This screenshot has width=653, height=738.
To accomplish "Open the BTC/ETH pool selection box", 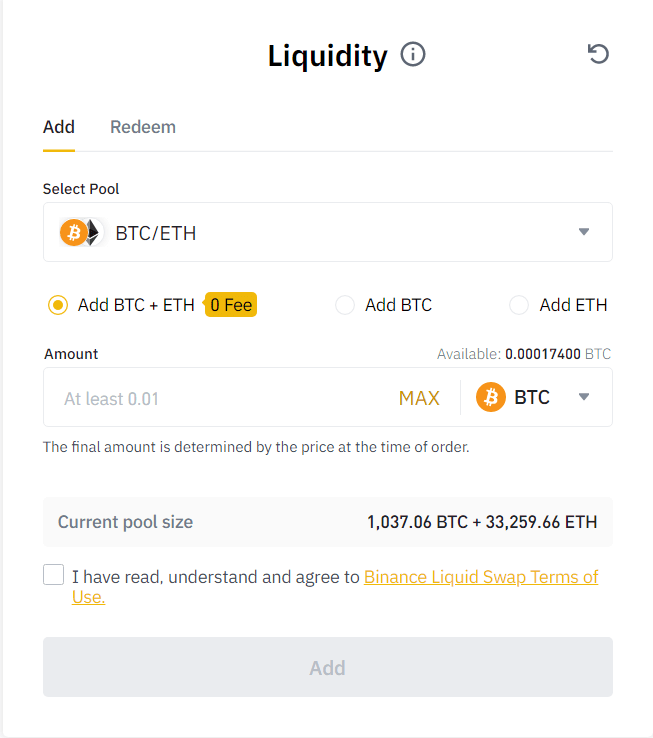I will click(328, 232).
